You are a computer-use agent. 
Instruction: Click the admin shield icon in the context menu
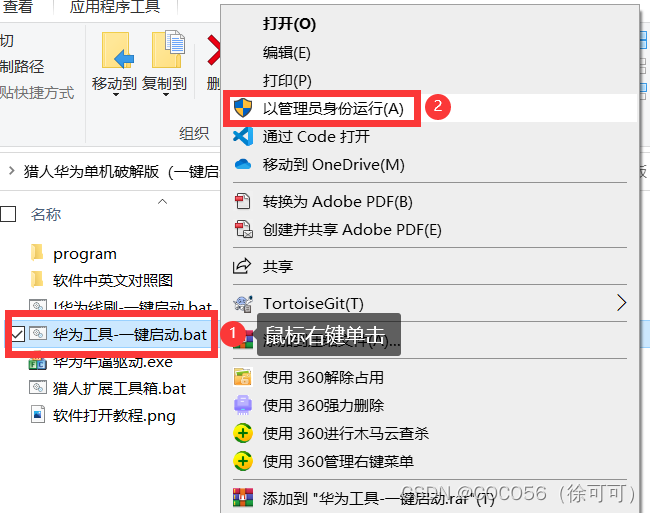[243, 108]
